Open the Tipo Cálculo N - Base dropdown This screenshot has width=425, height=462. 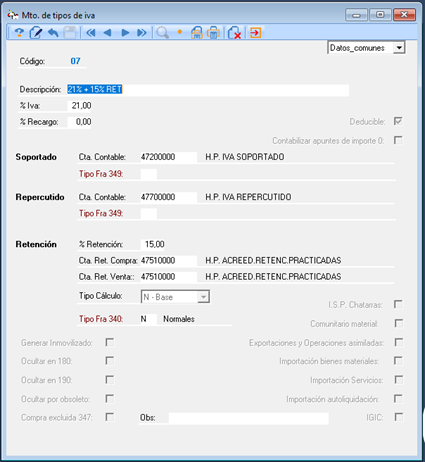tap(203, 297)
